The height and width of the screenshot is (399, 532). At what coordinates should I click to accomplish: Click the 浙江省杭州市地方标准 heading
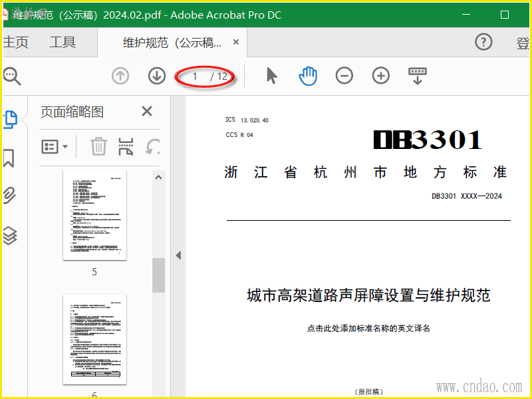pyautogui.click(x=365, y=172)
